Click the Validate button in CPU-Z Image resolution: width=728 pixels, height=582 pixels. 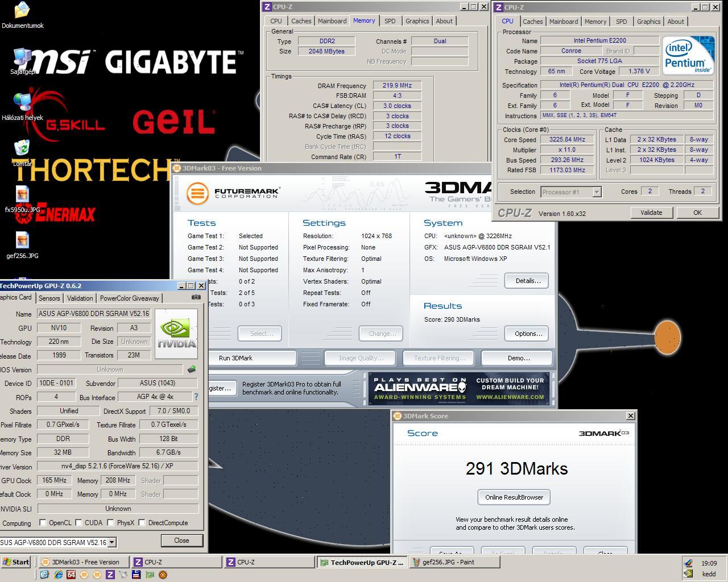(x=651, y=213)
